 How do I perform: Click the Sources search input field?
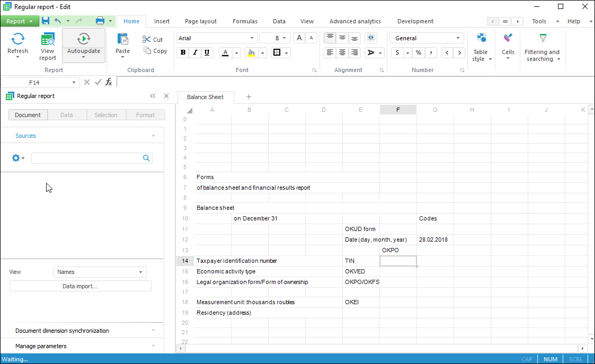[x=87, y=158]
